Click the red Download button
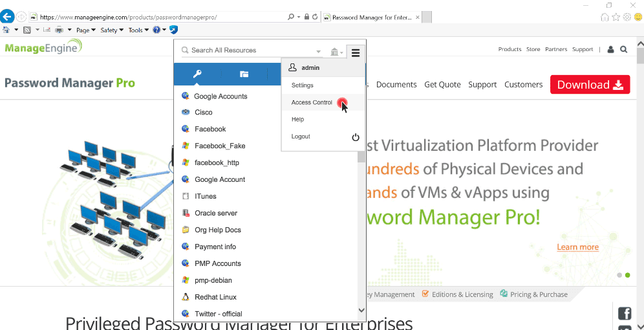The width and height of the screenshot is (644, 330). [590, 84]
